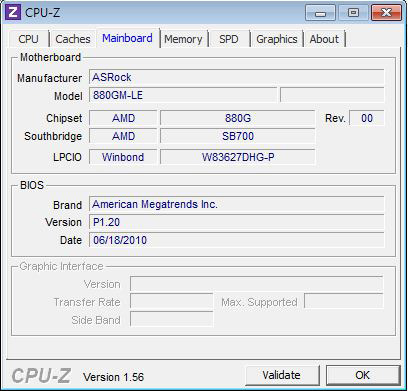Click the P1.20 BIOS version field
The width and height of the screenshot is (408, 391).
tap(236, 222)
